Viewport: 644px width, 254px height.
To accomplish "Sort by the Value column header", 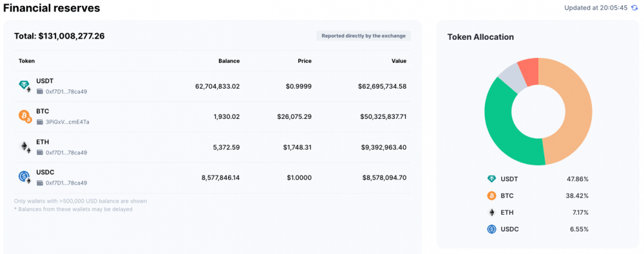I will (399, 60).
